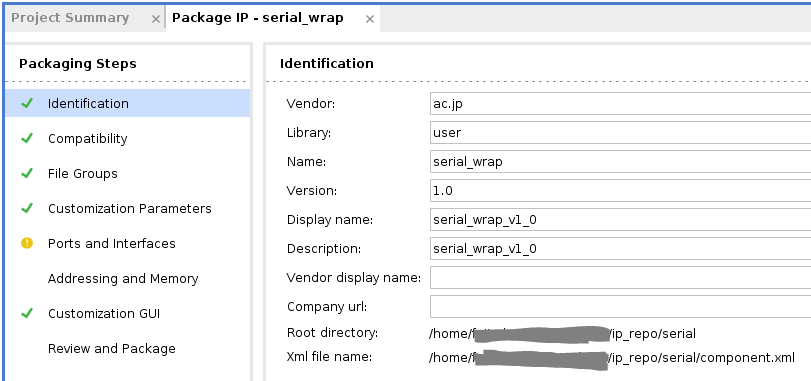Click the empty Vendor display name field
Viewport: 811px width, 381px height.
point(620,278)
